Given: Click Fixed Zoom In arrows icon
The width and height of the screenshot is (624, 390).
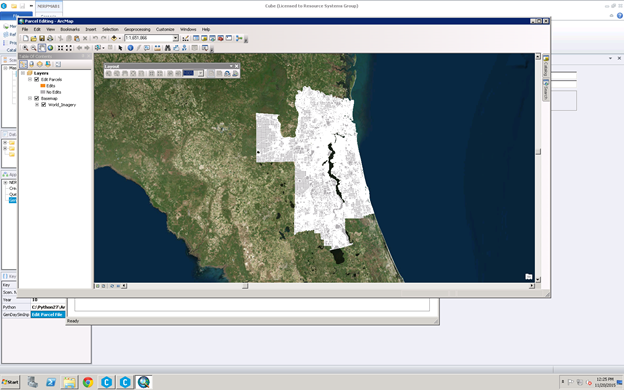Looking at the screenshot, I should 60,48.
